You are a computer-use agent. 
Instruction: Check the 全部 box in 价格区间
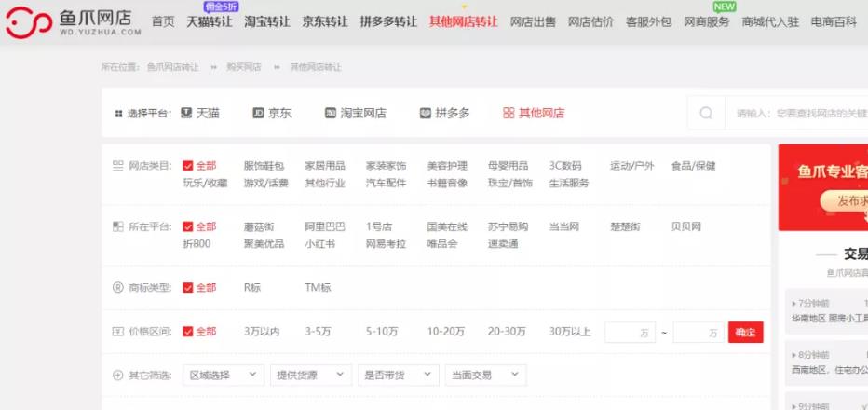click(x=187, y=332)
